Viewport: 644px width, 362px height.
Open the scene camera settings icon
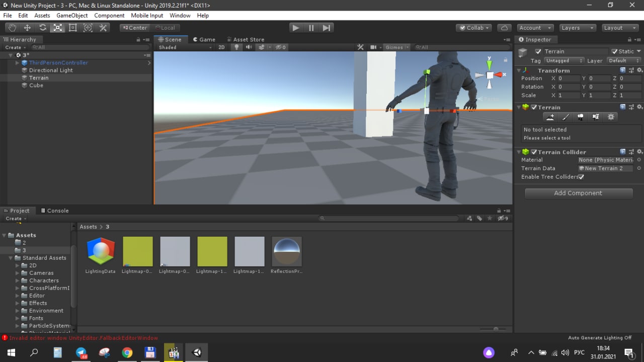click(x=373, y=47)
